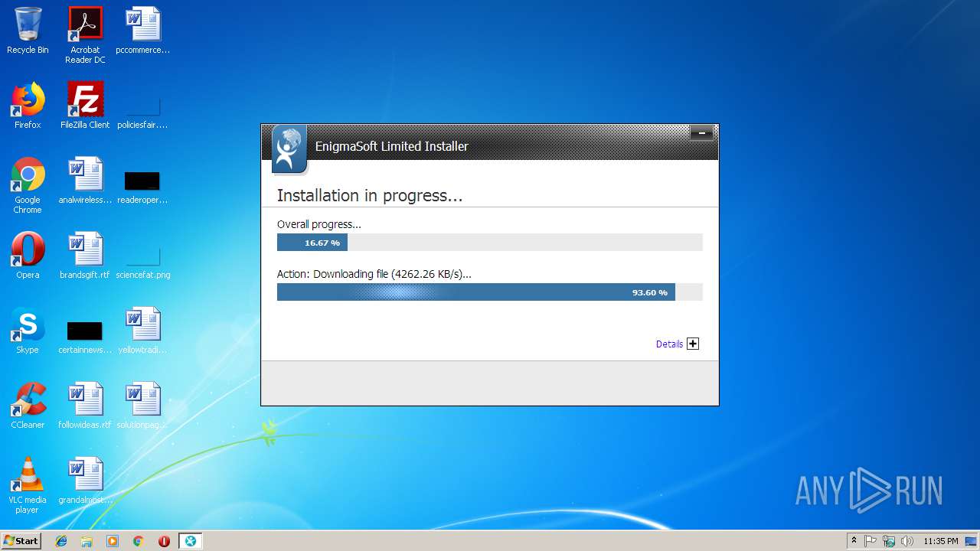Viewport: 980px width, 551px height.
Task: Select the readeroper black thumbnail file
Action: point(143,187)
